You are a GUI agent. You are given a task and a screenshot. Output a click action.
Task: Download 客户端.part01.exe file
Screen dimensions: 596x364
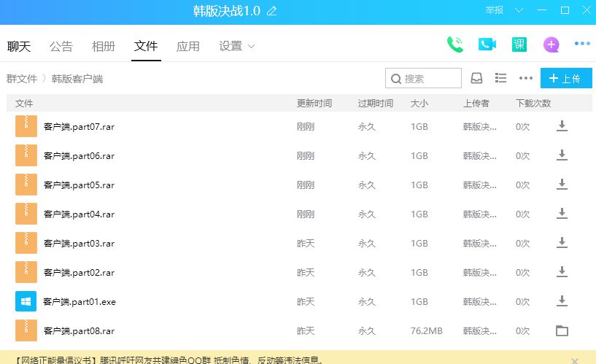tap(562, 301)
